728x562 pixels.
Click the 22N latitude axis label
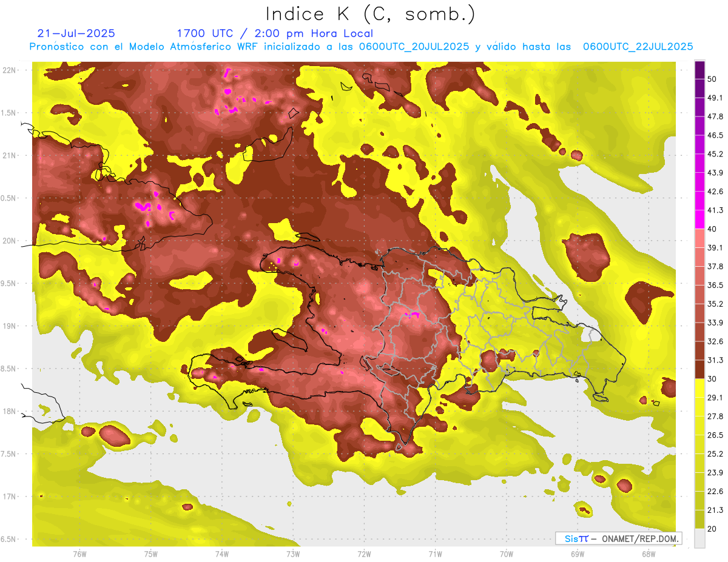pyautogui.click(x=10, y=70)
